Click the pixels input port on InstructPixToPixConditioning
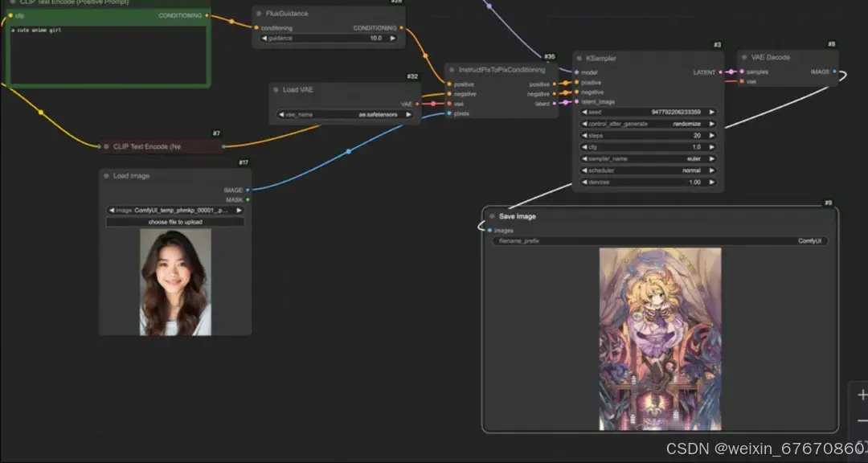The width and height of the screenshot is (868, 463). [449, 113]
